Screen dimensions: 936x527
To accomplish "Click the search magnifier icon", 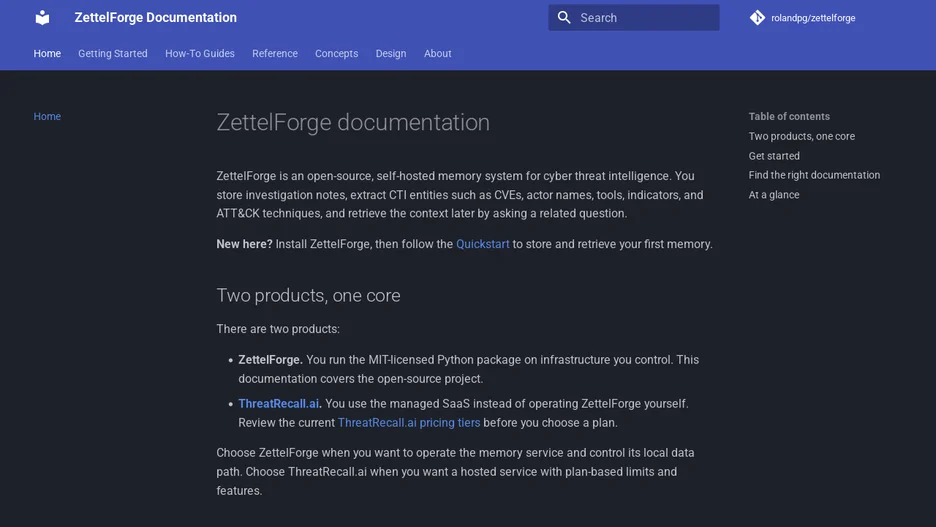I will pos(564,17).
